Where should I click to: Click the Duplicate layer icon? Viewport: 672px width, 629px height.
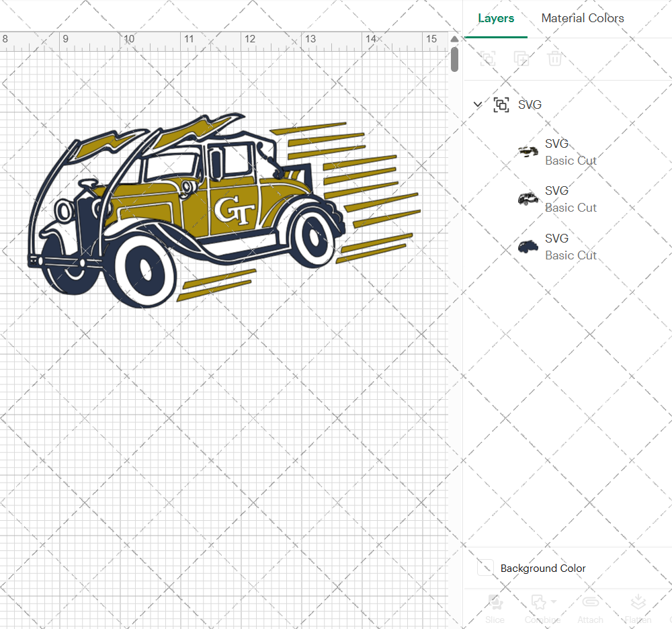[521, 58]
